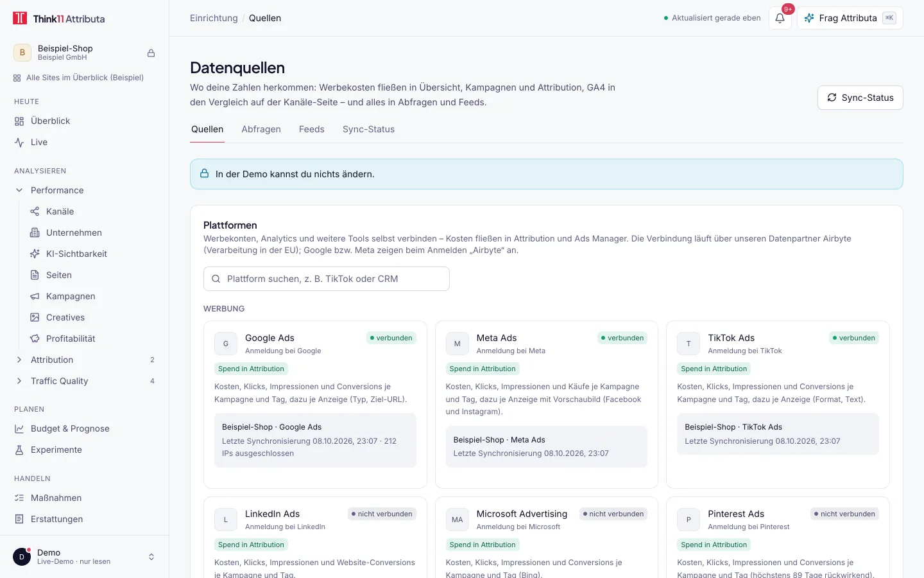Click the Überblick grid icon
This screenshot has height=578, width=924.
tap(19, 121)
